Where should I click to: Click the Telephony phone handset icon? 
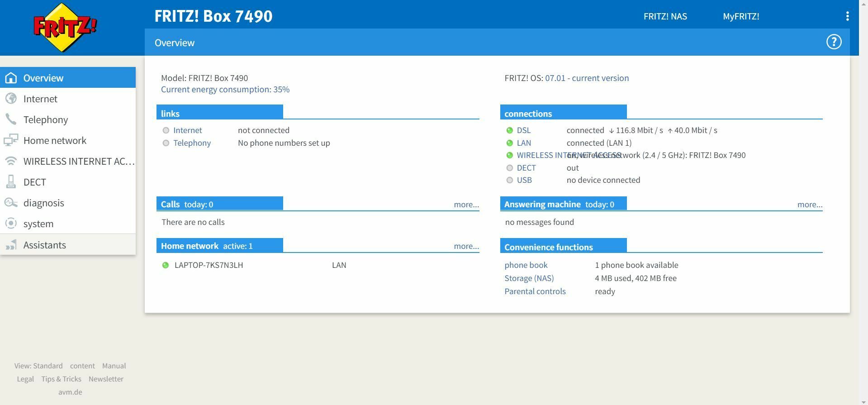(x=11, y=119)
